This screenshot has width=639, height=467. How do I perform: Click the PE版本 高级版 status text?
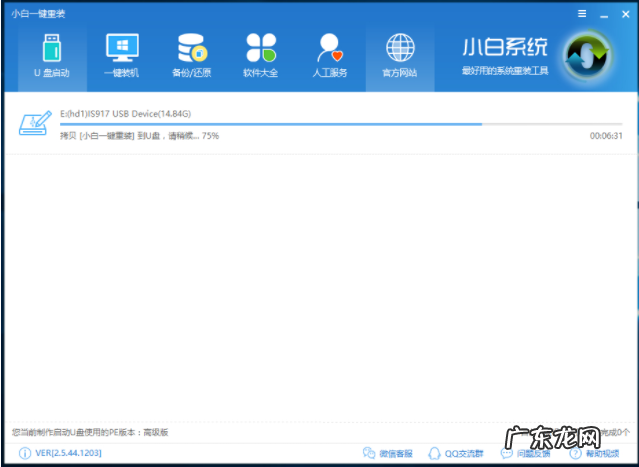point(90,432)
